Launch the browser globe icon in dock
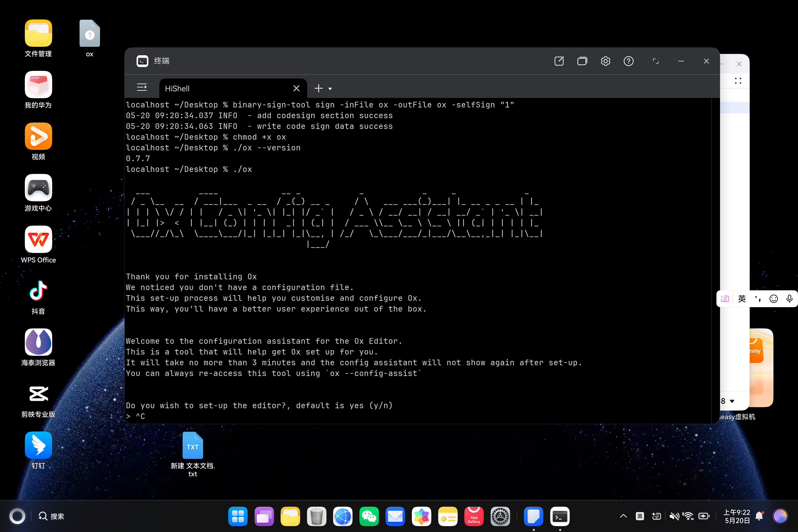 click(343, 516)
